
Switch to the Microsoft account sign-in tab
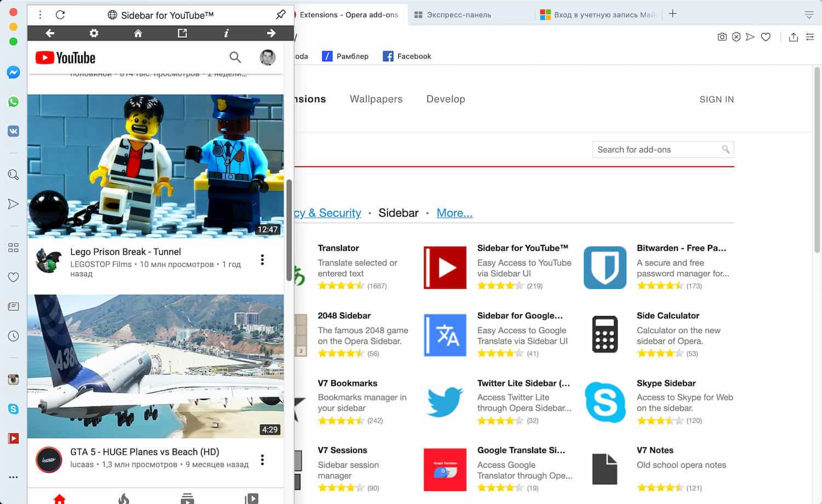point(598,15)
